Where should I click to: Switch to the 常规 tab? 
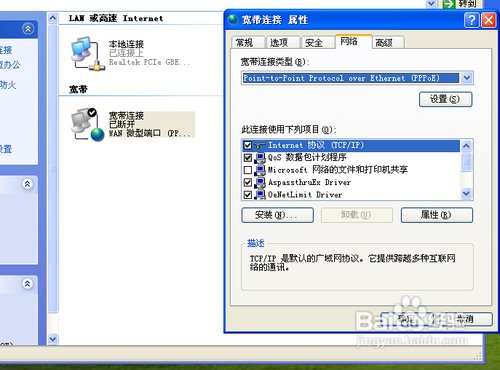point(248,43)
